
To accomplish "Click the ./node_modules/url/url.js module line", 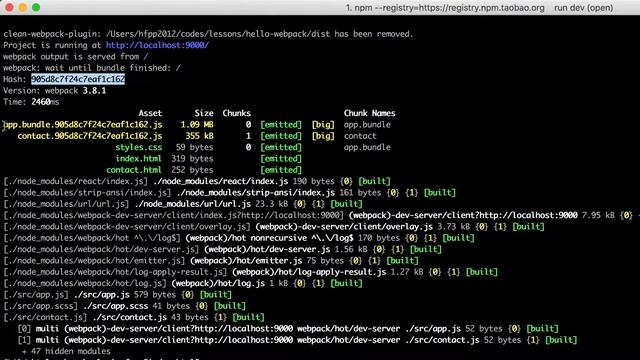I will pos(183,204).
